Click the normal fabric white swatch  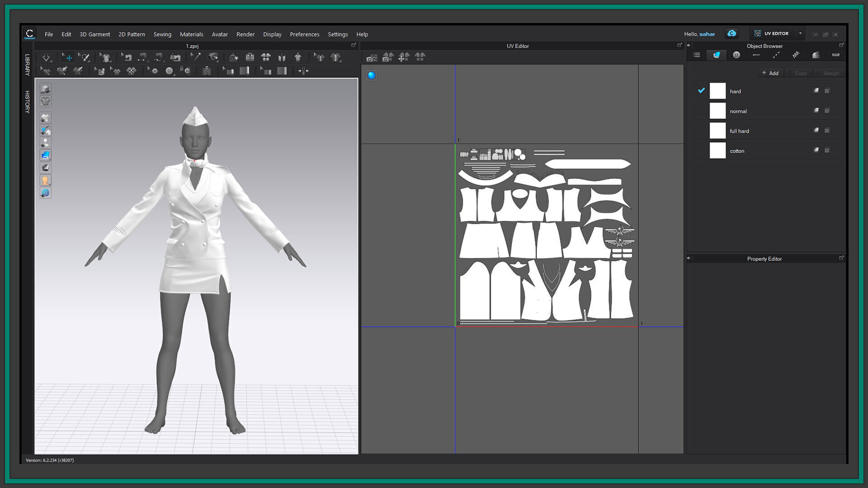pos(717,111)
